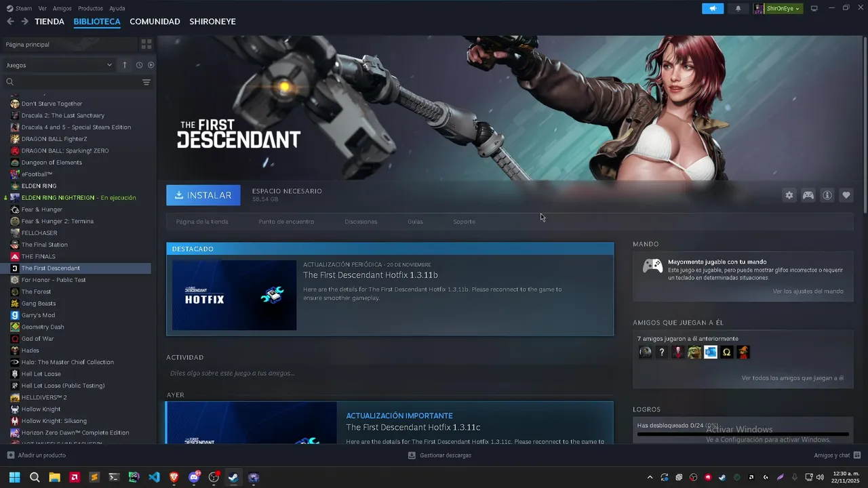Screen dimensions: 868x488
Task: Open game information icon
Action: point(827,195)
